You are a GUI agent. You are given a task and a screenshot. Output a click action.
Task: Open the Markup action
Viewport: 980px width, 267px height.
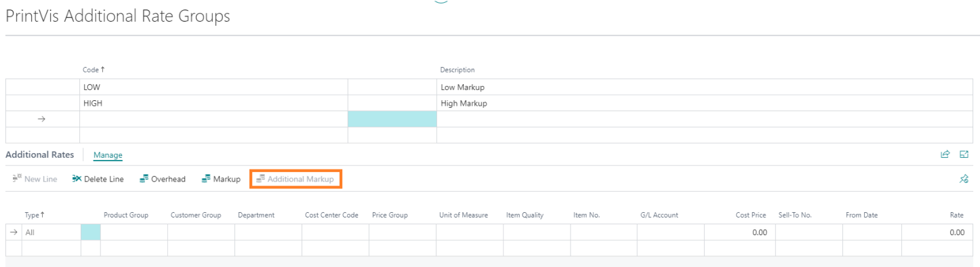221,179
